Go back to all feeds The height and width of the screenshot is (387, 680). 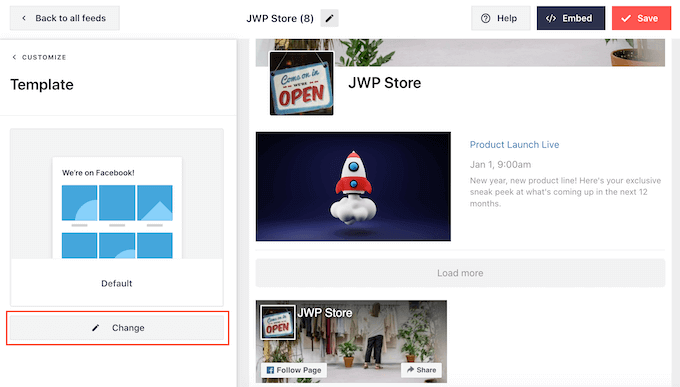pos(65,18)
